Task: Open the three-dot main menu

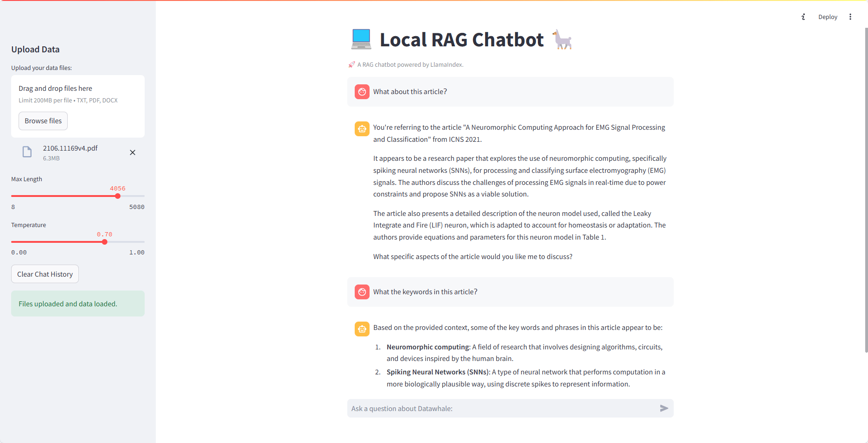Action: [x=850, y=17]
